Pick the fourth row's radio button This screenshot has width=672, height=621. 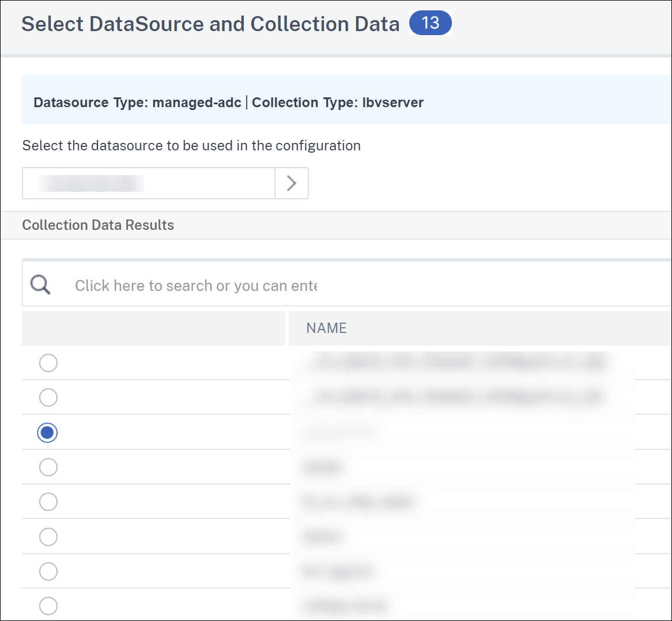click(x=48, y=467)
